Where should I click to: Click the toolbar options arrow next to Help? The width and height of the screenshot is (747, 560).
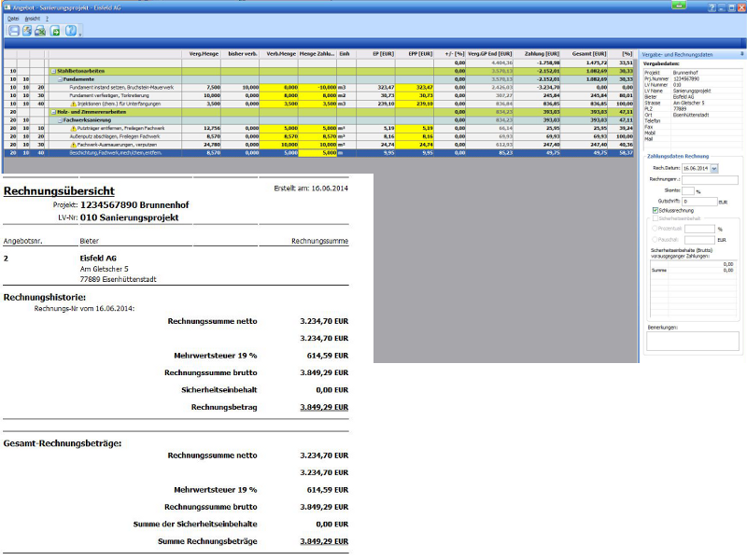click(x=80, y=35)
